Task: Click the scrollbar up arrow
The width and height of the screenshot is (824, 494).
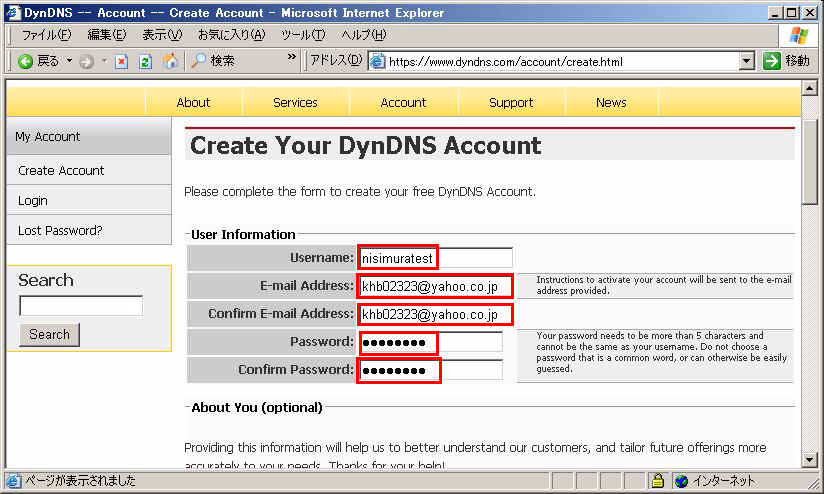Action: [x=809, y=88]
